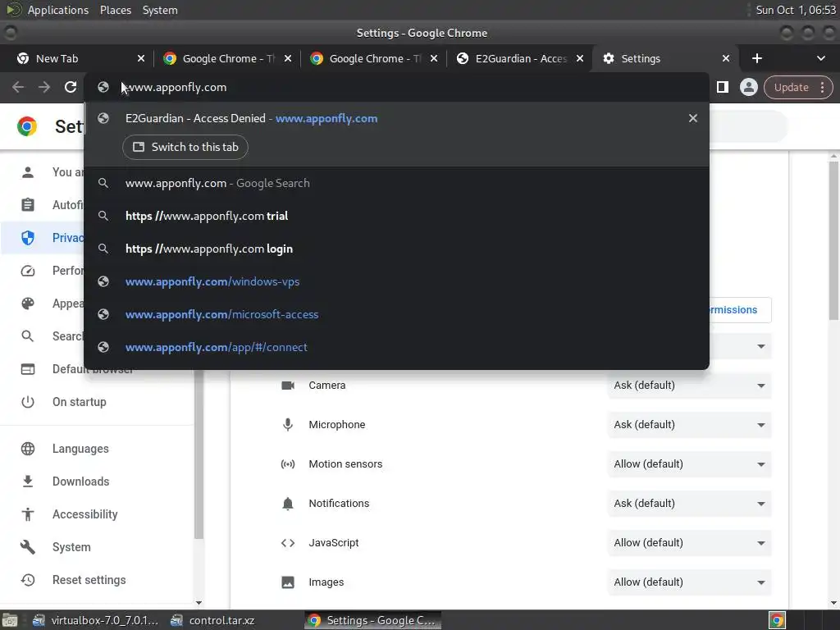Open the tab search chevron

tap(820, 58)
